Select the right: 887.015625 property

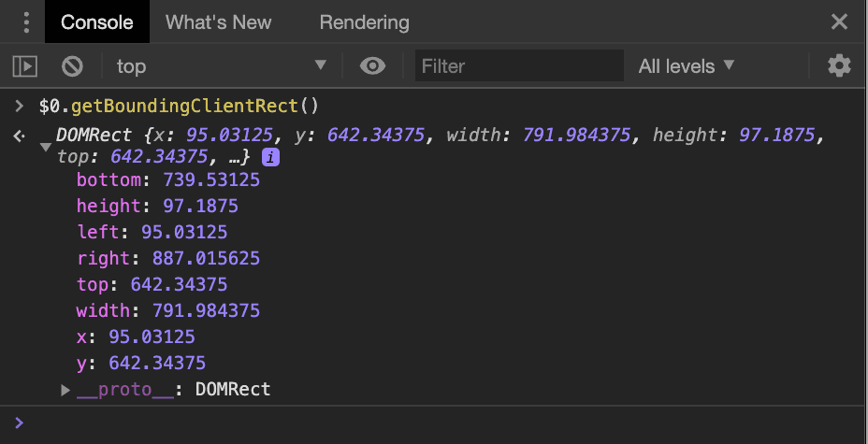[167, 258]
